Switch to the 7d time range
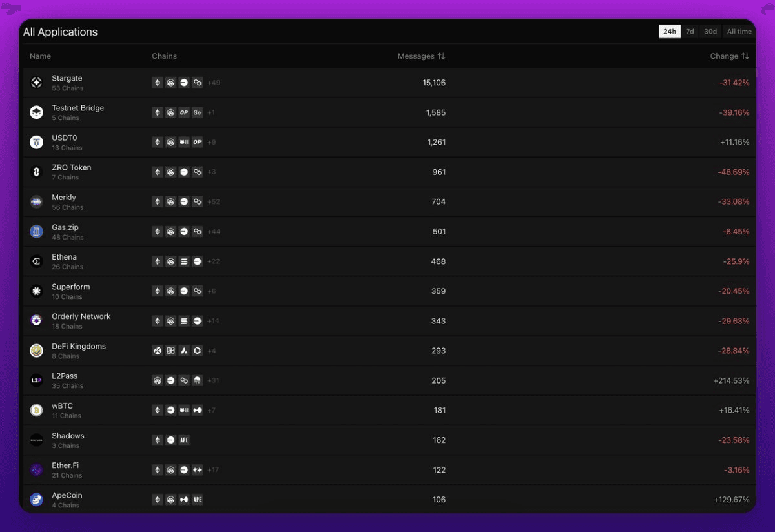The height and width of the screenshot is (532, 775). click(x=690, y=32)
